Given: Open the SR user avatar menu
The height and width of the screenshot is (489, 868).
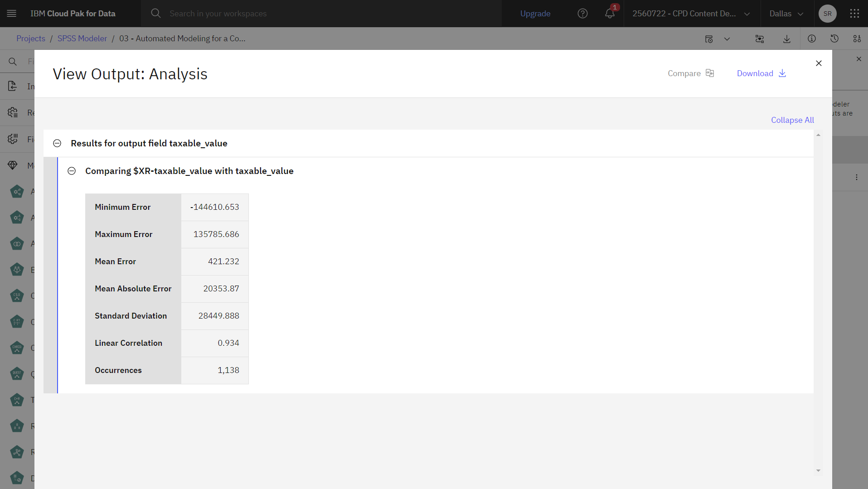Looking at the screenshot, I should [x=827, y=14].
